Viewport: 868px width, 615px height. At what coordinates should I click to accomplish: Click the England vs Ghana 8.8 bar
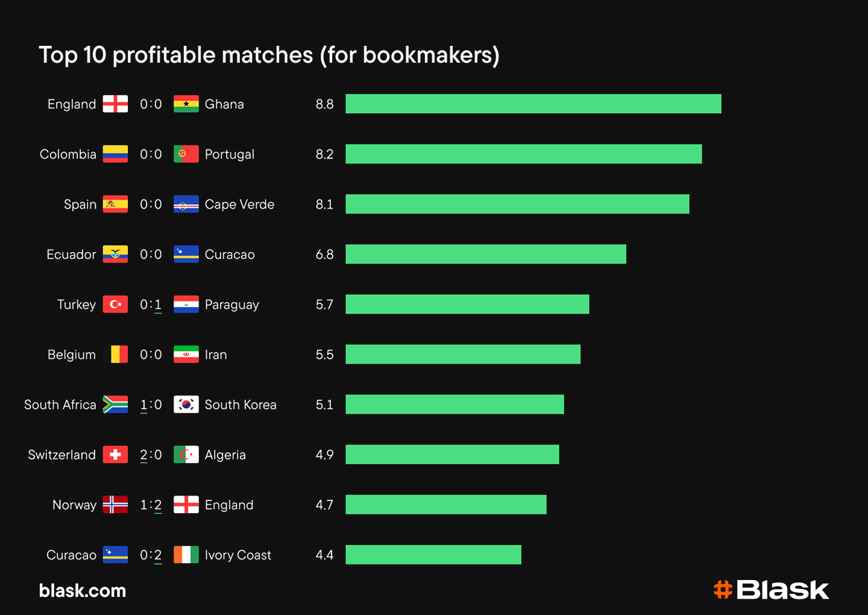(533, 104)
